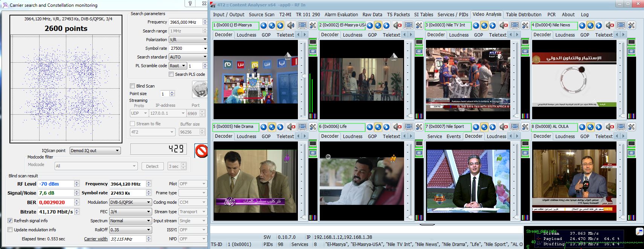Stop decoding the Nile TV Int channel
This screenshot has height=249, width=644.
coord(476,26)
